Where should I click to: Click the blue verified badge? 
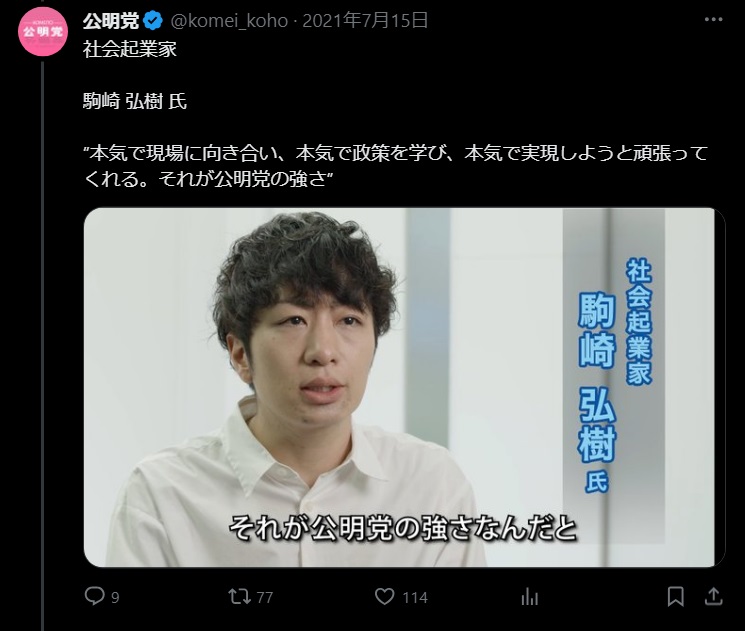[153, 20]
